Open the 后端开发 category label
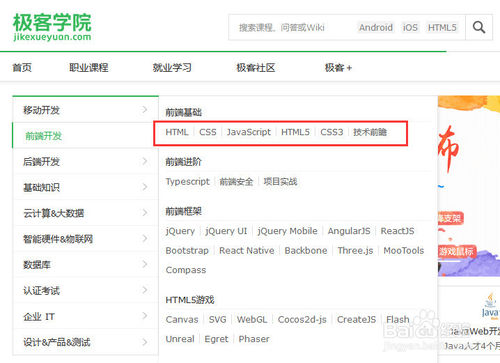 41,162
